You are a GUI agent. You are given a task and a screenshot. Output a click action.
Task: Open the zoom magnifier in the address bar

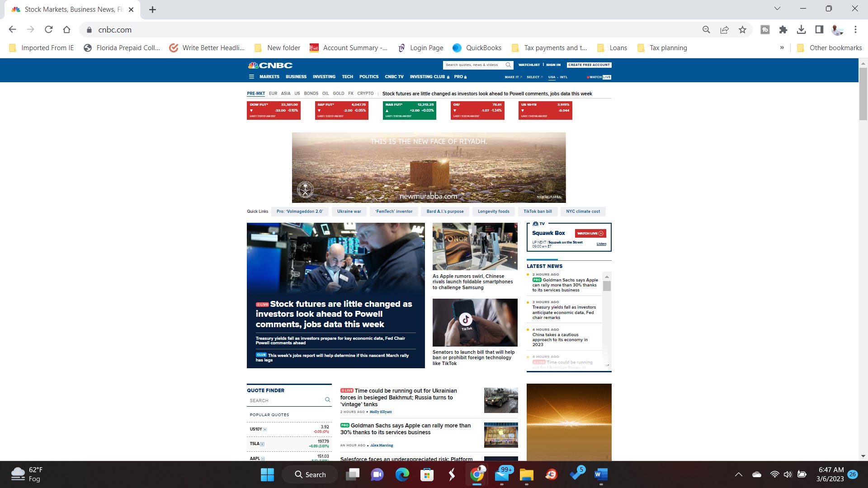pos(706,29)
